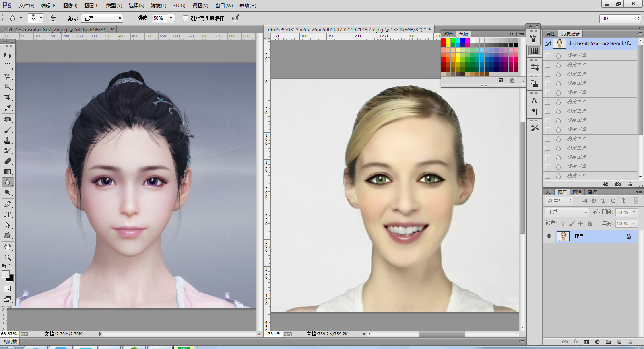This screenshot has height=349, width=644.
Task: Select the Clone Stamp tool
Action: click(x=8, y=140)
